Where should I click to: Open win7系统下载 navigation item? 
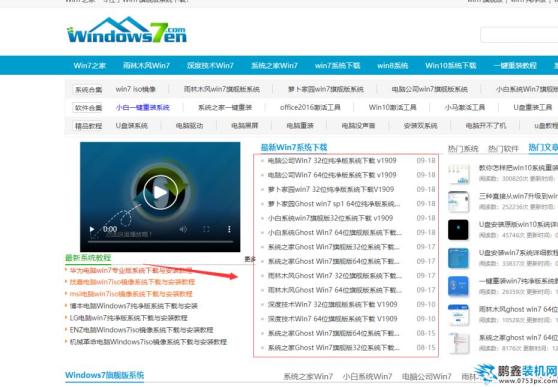pos(337,66)
